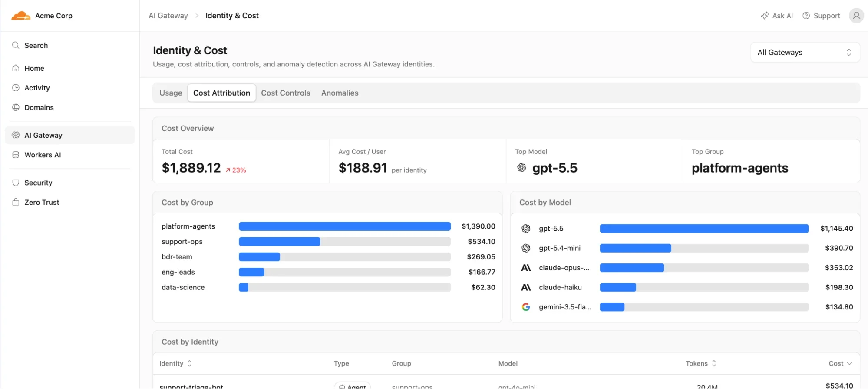Switch to the Usage tab
868x389 pixels.
click(x=171, y=93)
